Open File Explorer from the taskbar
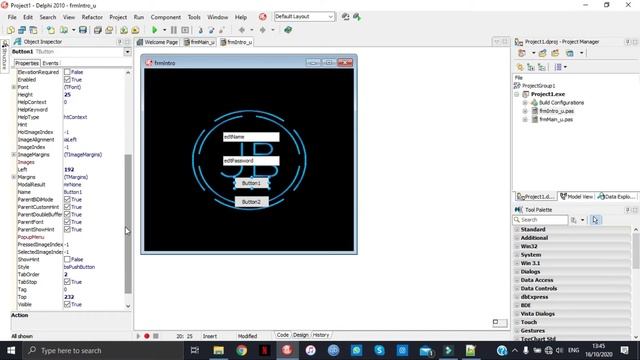 (x=218, y=351)
